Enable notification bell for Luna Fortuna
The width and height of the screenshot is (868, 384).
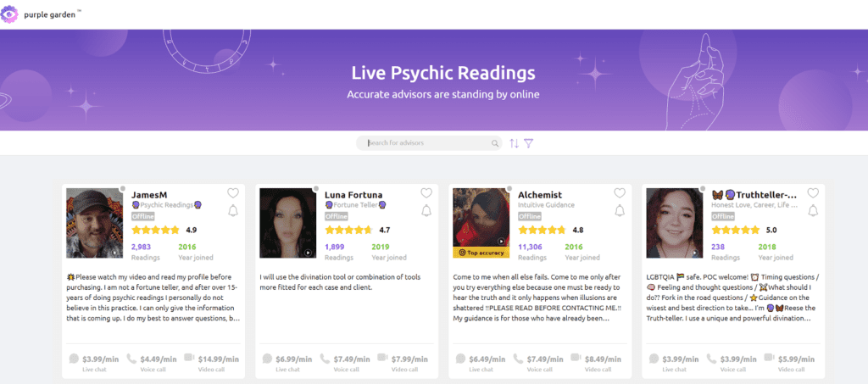coord(426,210)
